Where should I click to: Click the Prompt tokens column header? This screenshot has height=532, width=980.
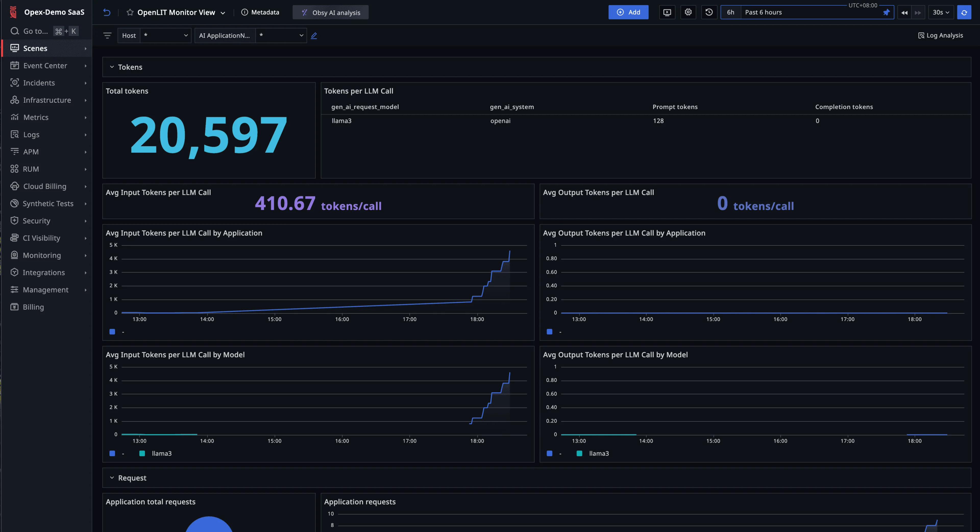click(675, 107)
